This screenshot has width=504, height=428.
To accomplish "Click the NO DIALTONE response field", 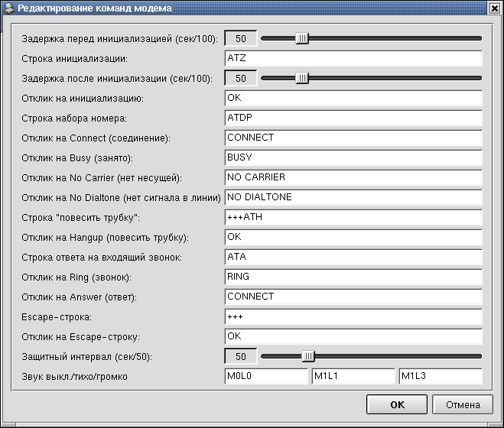I will [353, 197].
